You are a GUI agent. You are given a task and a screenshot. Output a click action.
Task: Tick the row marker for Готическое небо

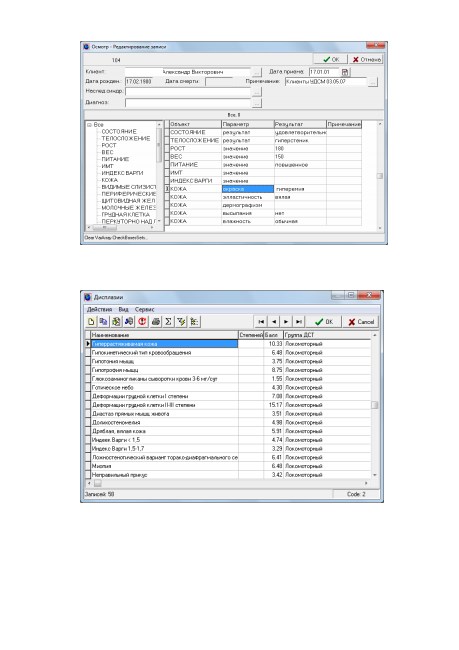click(87, 388)
